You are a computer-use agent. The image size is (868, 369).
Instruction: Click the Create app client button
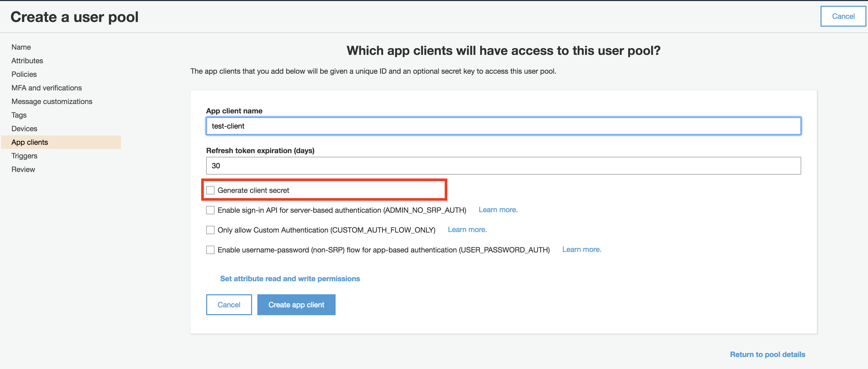(296, 304)
